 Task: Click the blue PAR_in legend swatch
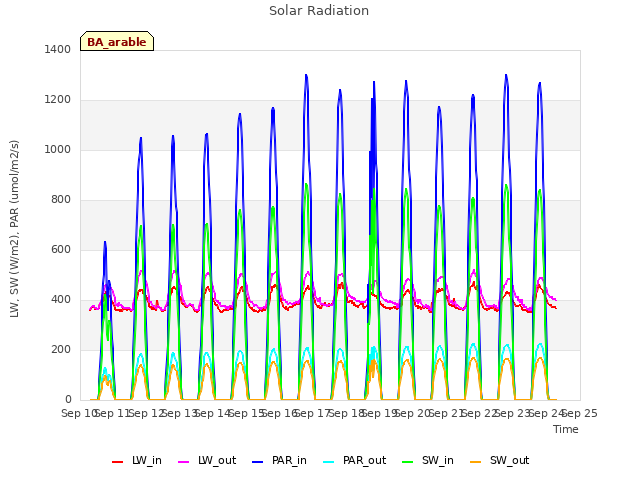click(258, 462)
